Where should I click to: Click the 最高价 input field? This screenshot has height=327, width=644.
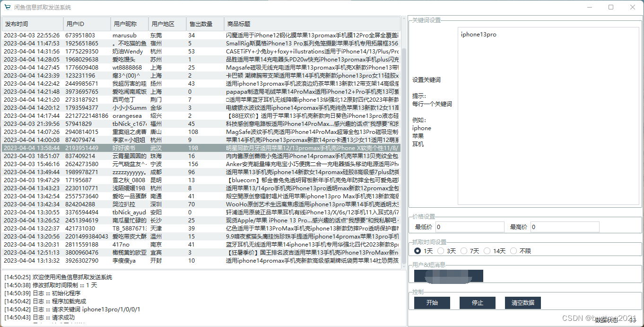565,227
